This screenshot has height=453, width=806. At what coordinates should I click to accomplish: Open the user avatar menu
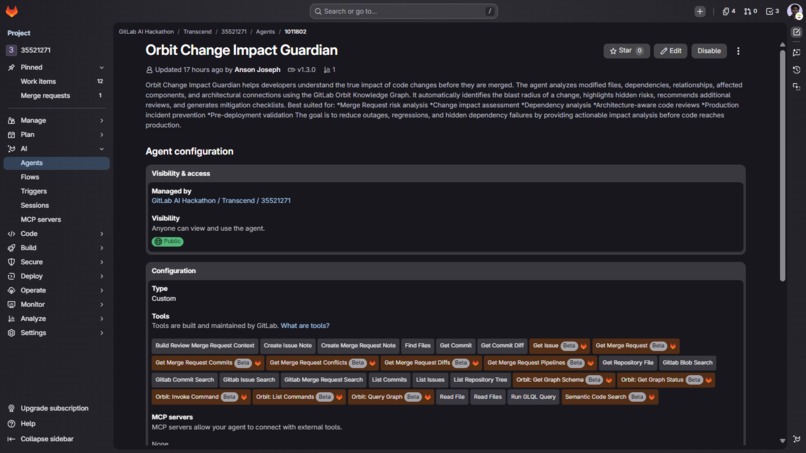coord(794,11)
